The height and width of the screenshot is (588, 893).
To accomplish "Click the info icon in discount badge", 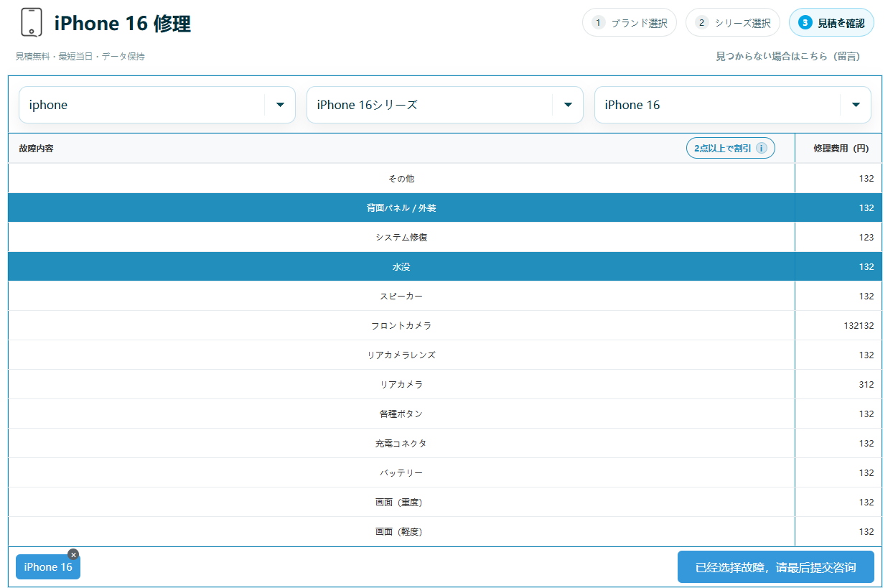I will 762,149.
